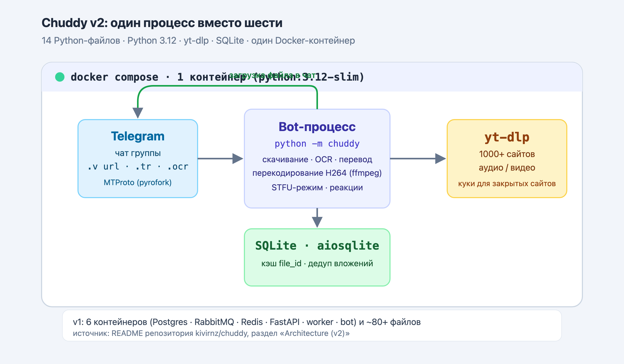Click the '1000+ сайтов' text
Viewport: 624px width, 364px height.
click(507, 154)
